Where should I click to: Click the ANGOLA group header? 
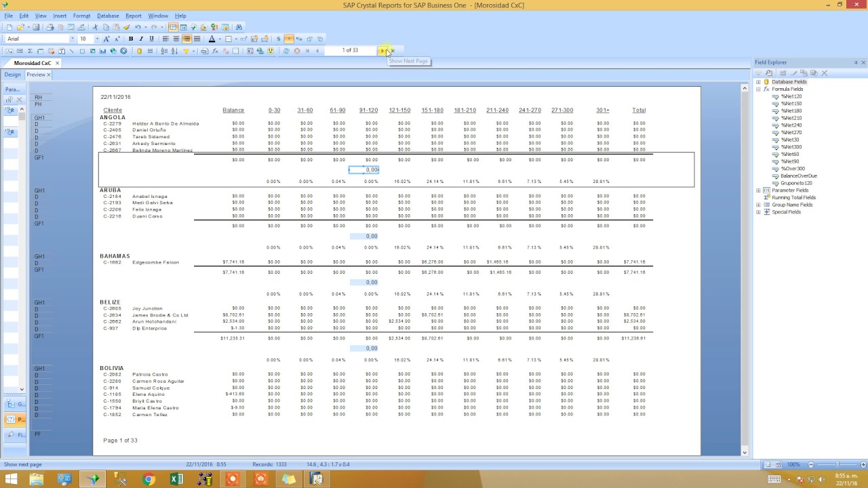[113, 117]
